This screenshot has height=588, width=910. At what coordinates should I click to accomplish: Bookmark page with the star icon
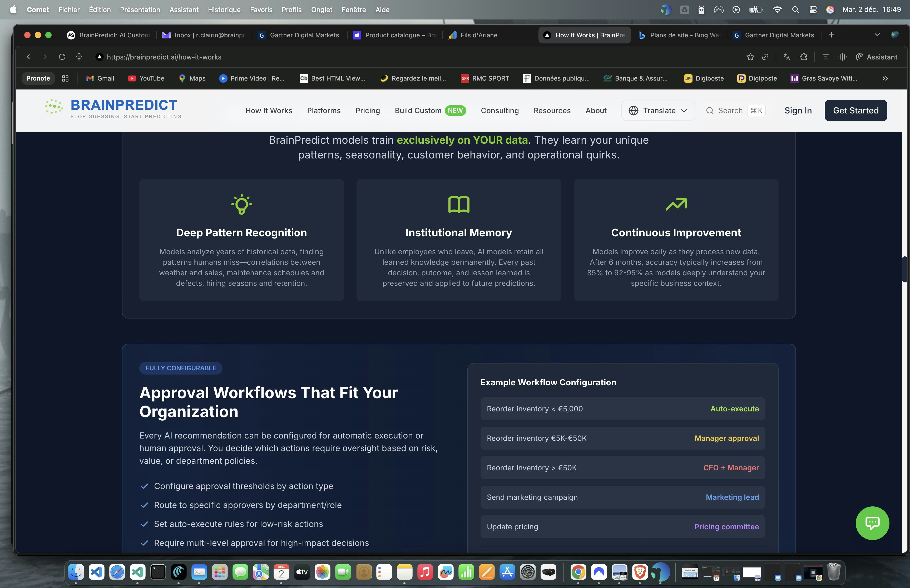tap(750, 57)
